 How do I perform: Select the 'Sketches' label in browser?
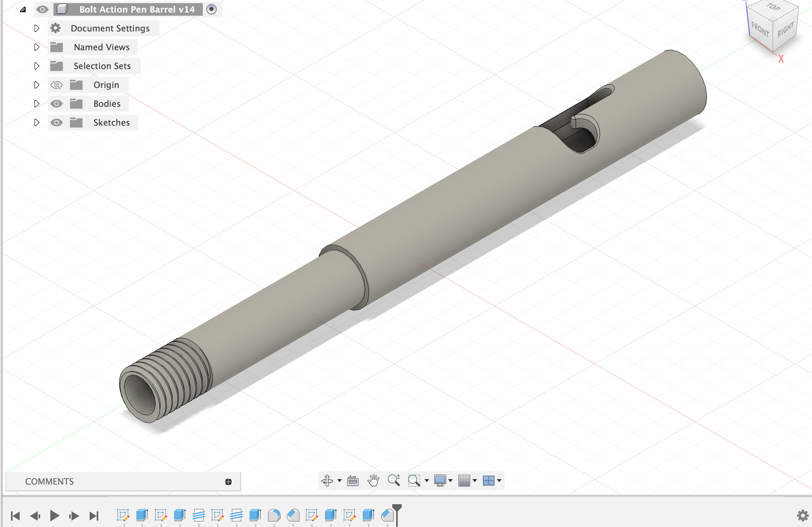pos(112,123)
